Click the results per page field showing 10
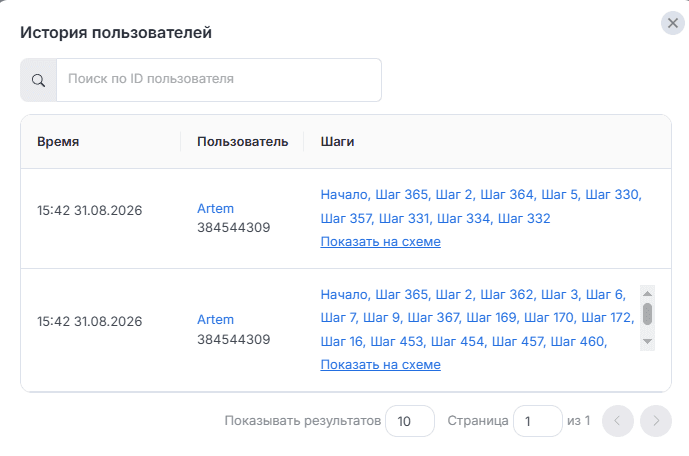Viewport: 689px width, 456px height. tap(410, 421)
